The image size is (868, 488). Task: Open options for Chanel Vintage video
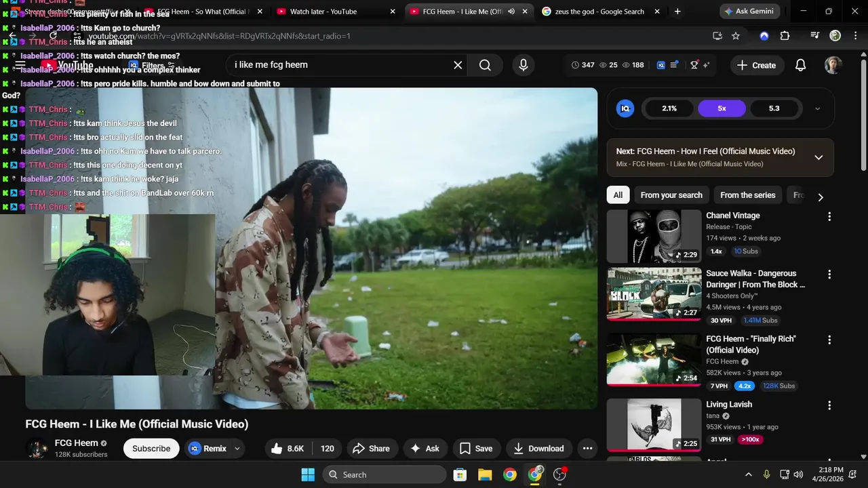click(x=829, y=217)
